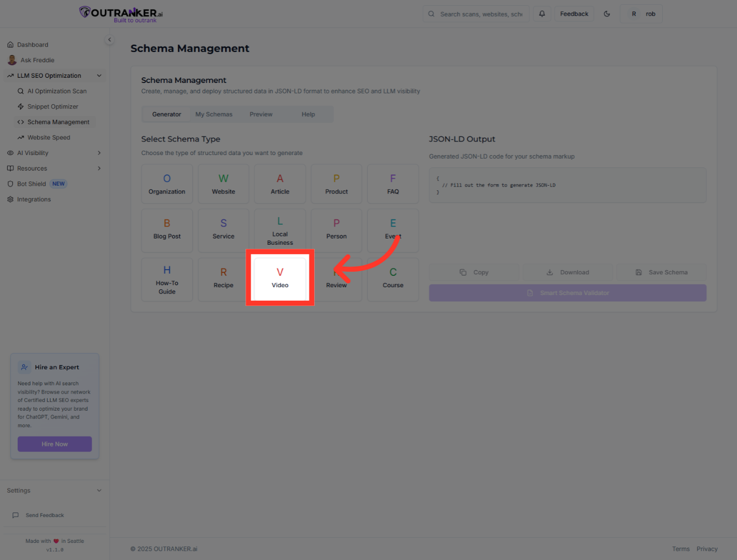737x560 pixels.
Task: Go to AI Optimization Scan
Action: pyautogui.click(x=57, y=91)
